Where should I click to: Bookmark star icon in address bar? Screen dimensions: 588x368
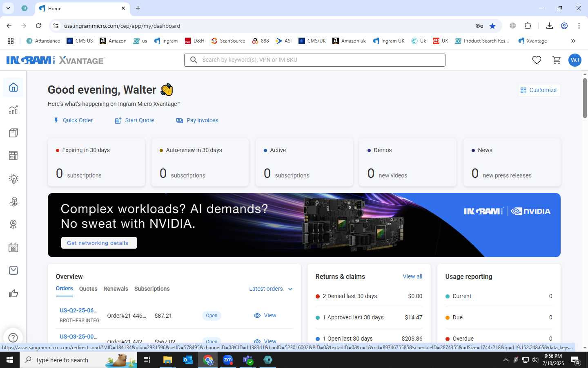coord(492,26)
